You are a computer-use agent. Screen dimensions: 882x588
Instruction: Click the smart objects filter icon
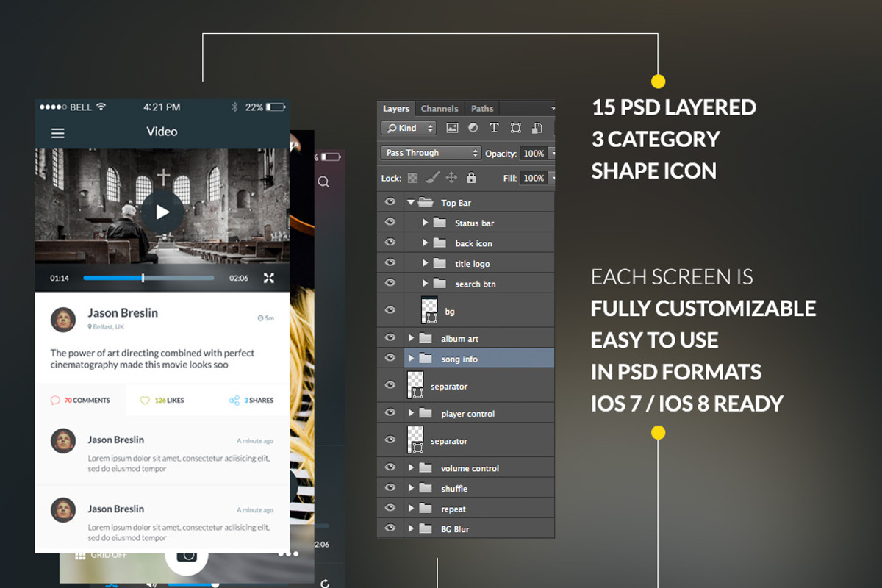537,128
